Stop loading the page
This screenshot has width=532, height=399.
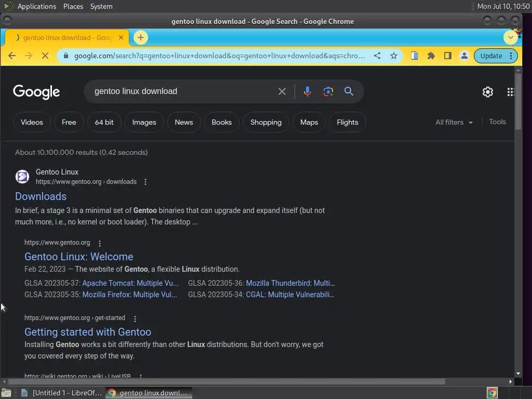pyautogui.click(x=45, y=56)
